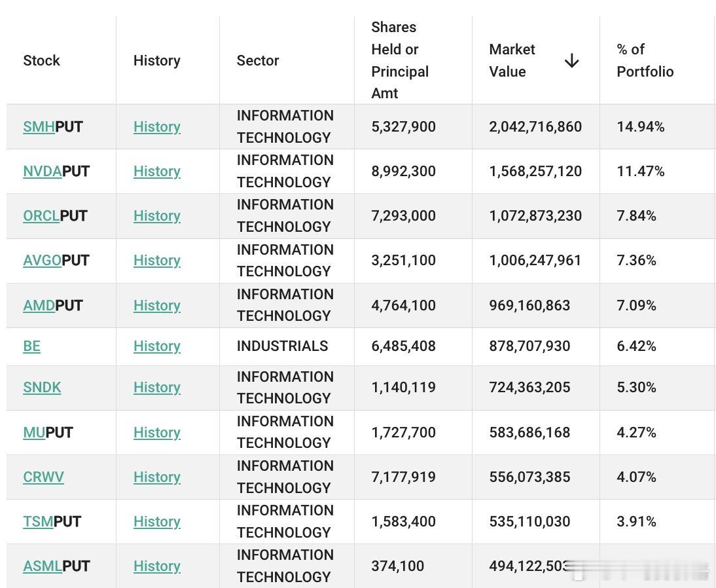View History for the MU PUT row

(156, 432)
